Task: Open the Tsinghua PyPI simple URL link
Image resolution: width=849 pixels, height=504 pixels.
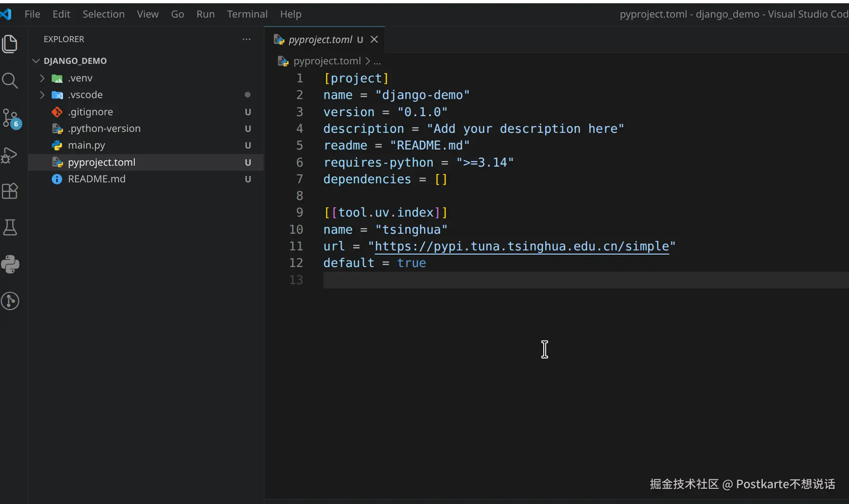Action: (522, 246)
